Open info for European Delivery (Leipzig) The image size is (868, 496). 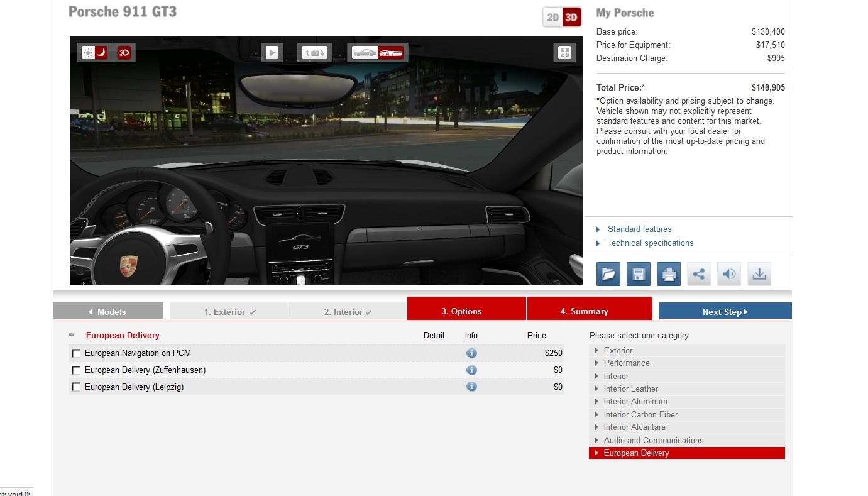pos(471,387)
